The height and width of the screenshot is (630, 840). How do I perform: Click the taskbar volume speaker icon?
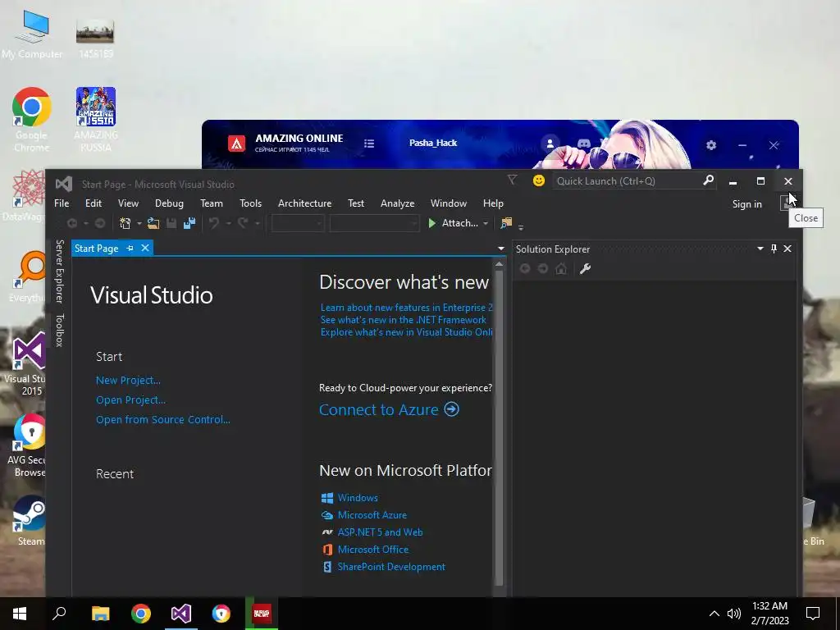tap(734, 614)
